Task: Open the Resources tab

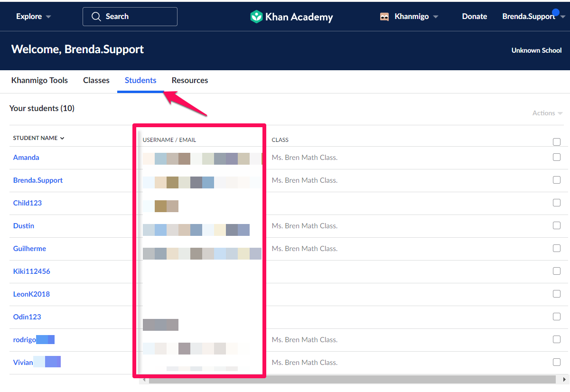Action: [x=190, y=80]
